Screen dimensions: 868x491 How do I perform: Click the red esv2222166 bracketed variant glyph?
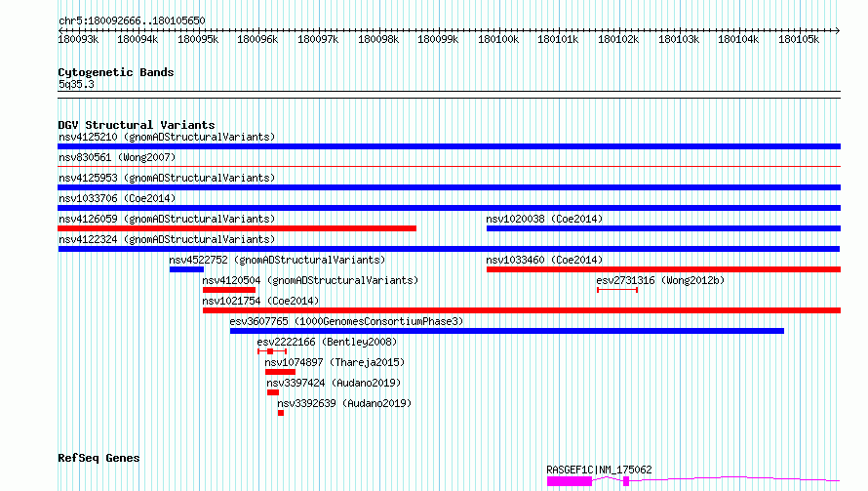(x=272, y=351)
